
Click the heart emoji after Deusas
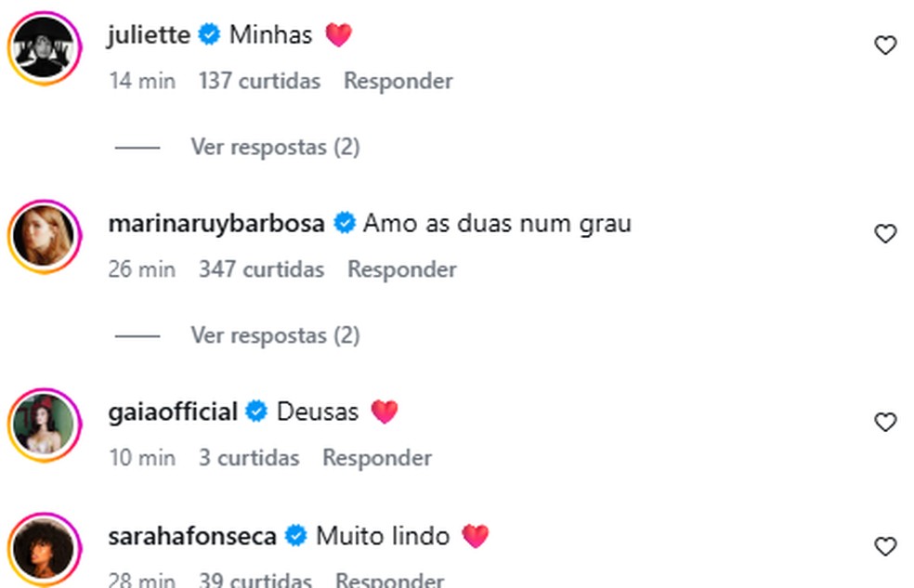point(385,411)
